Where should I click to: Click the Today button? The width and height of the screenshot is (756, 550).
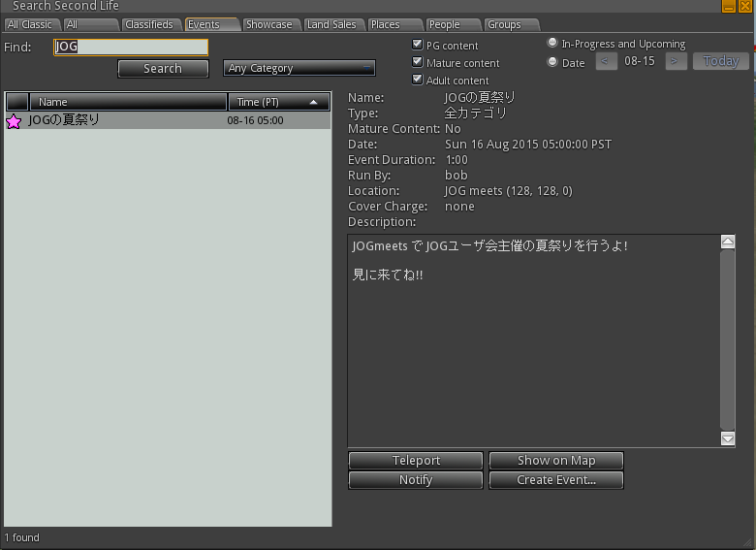[x=721, y=61]
